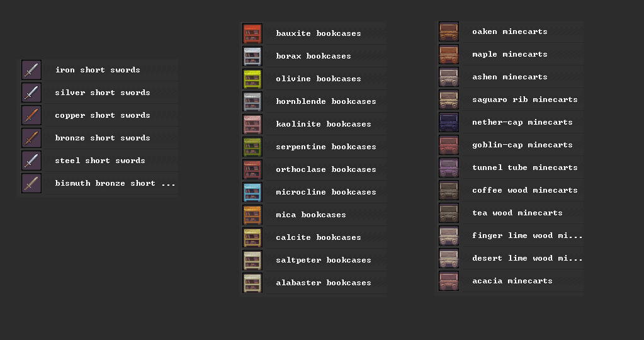
Task: Pick the saguaro rib minecart icon
Action: (448, 99)
